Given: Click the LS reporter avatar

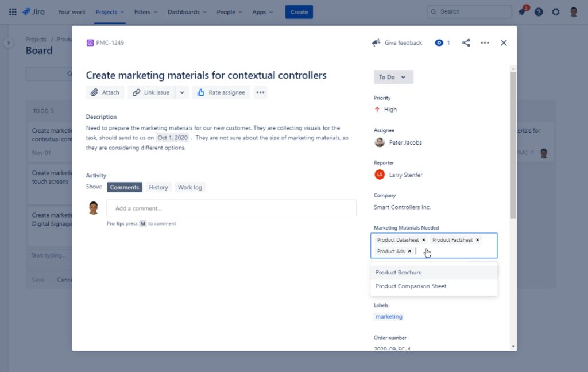Looking at the screenshot, I should click(x=380, y=175).
